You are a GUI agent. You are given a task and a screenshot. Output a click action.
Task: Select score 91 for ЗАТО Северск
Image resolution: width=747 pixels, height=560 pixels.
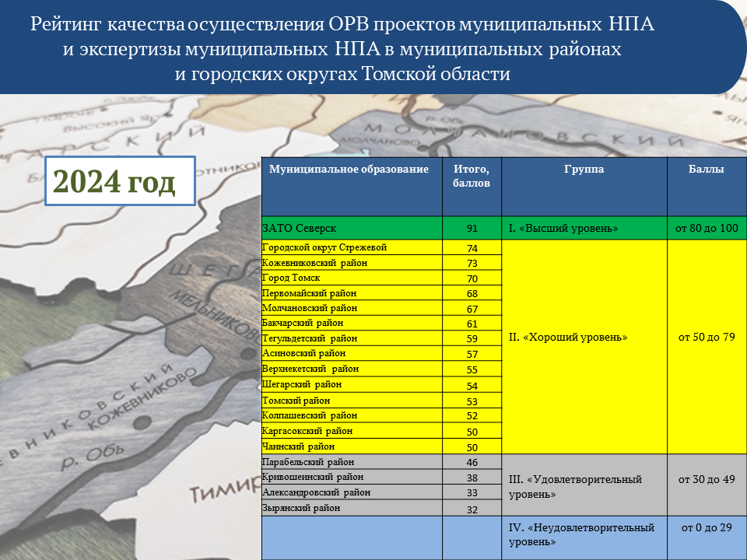coord(472,228)
